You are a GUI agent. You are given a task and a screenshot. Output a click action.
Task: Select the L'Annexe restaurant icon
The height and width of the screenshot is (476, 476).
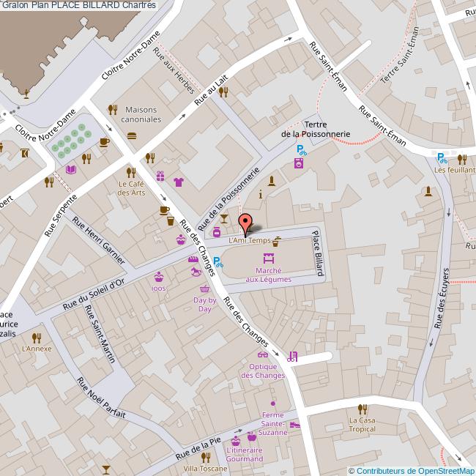[x=37, y=337]
